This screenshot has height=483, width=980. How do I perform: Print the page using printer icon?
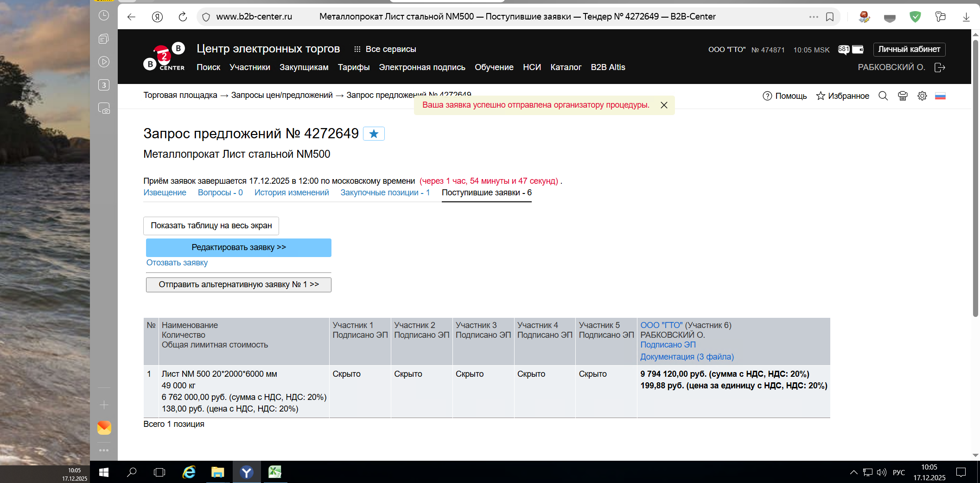[x=903, y=96]
